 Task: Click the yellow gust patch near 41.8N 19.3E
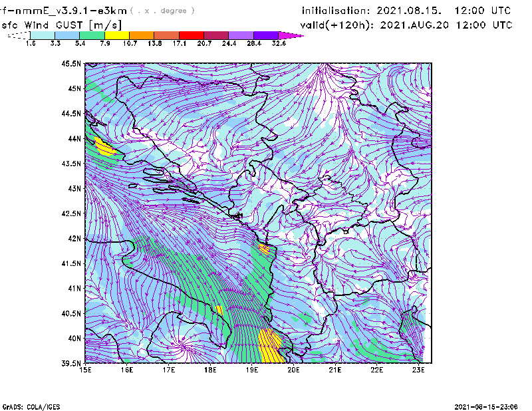click(264, 249)
